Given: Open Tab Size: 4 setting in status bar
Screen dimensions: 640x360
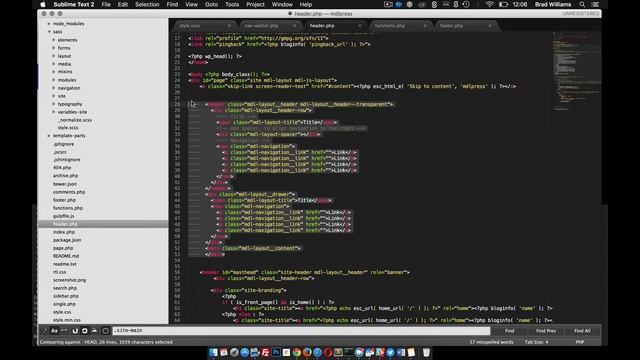Looking at the screenshot, I should 536,342.
